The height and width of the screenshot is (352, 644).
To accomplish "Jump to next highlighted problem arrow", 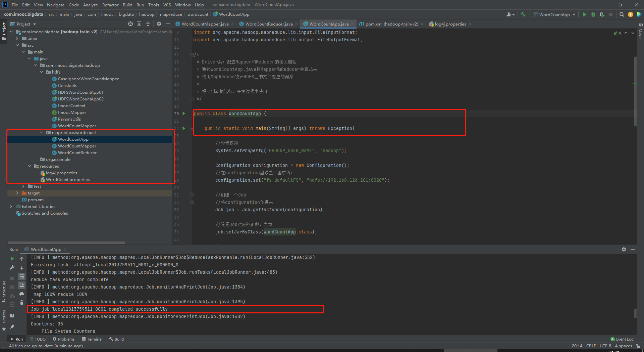I will click(633, 33).
